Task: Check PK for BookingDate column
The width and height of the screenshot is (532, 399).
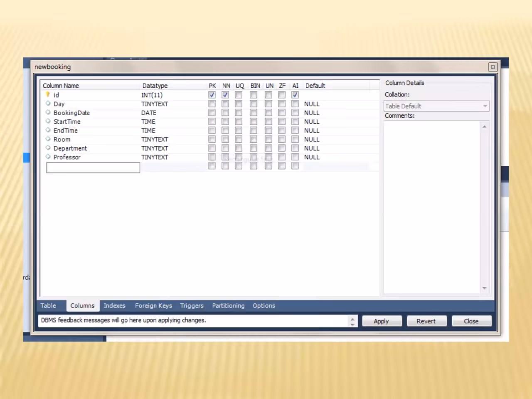Action: pyautogui.click(x=212, y=113)
